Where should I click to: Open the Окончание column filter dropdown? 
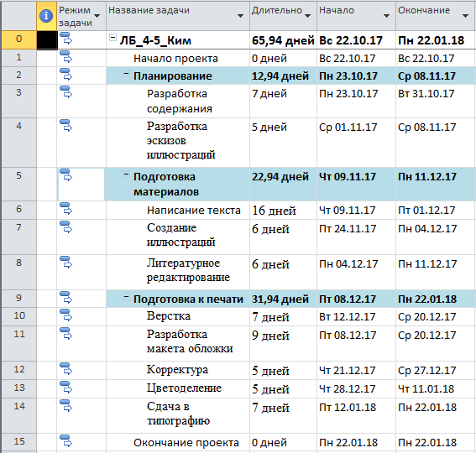465,16
